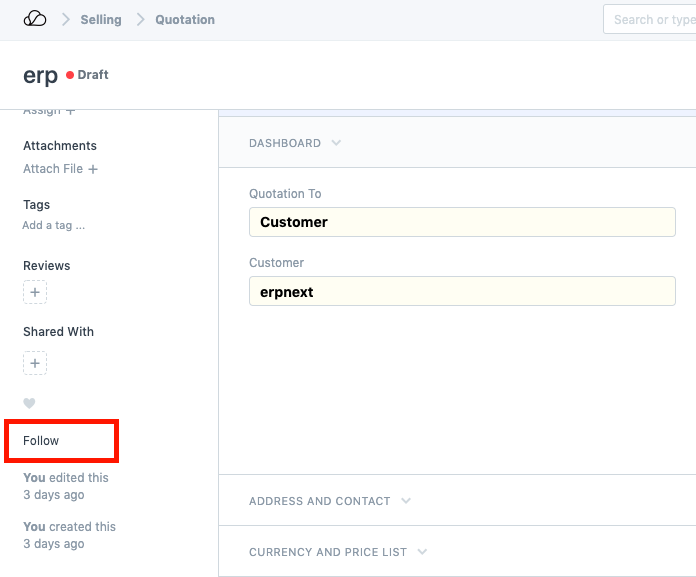Click the Assign plus icon
The width and height of the screenshot is (696, 577).
(70, 110)
